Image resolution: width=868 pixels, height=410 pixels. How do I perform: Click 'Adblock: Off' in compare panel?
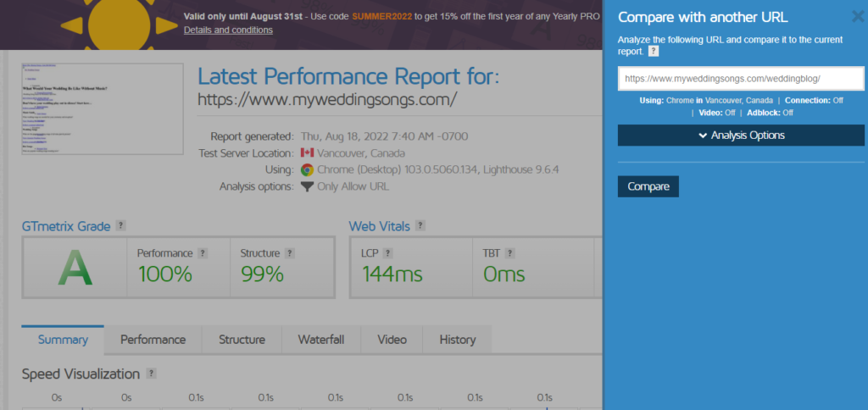(x=770, y=113)
